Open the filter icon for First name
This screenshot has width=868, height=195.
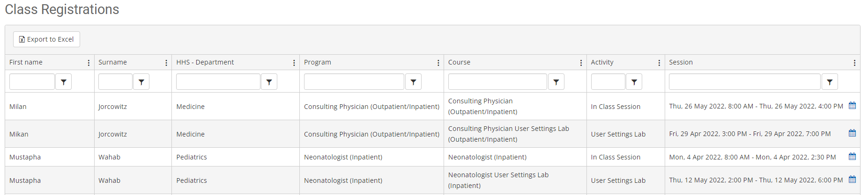point(63,82)
